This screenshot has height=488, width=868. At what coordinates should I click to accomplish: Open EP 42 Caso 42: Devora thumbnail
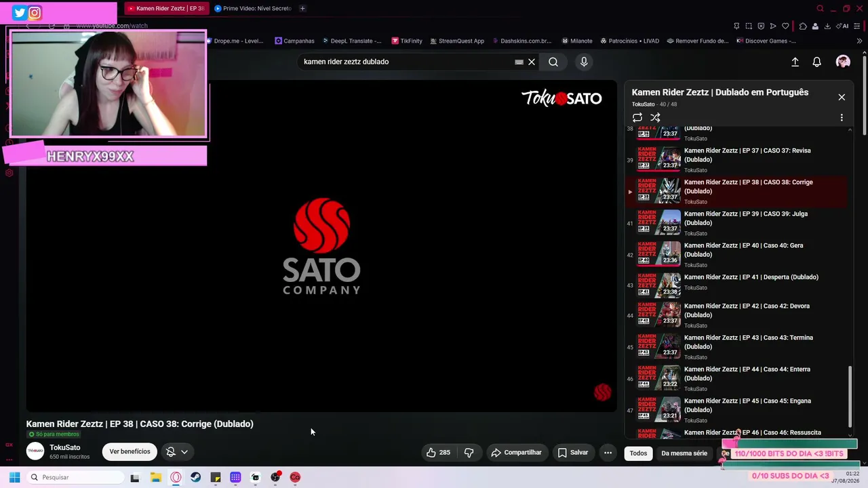(659, 314)
